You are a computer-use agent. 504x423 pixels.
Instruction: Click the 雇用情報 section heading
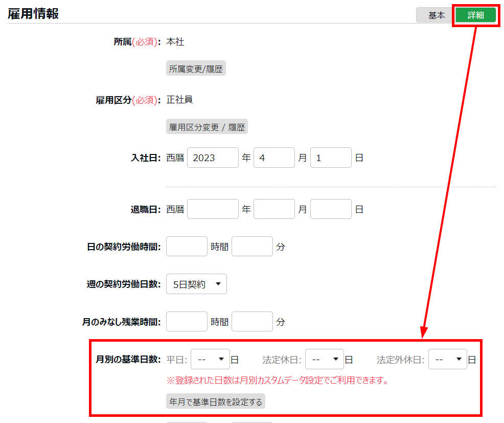coord(33,14)
